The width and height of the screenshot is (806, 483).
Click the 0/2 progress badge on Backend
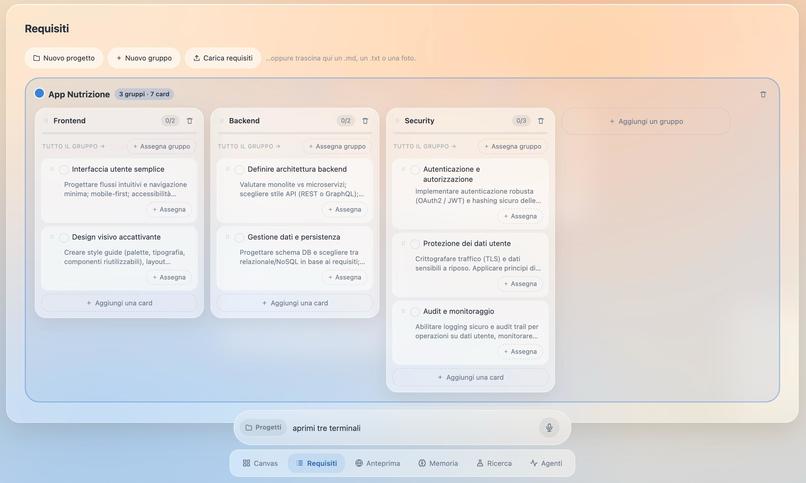point(345,121)
